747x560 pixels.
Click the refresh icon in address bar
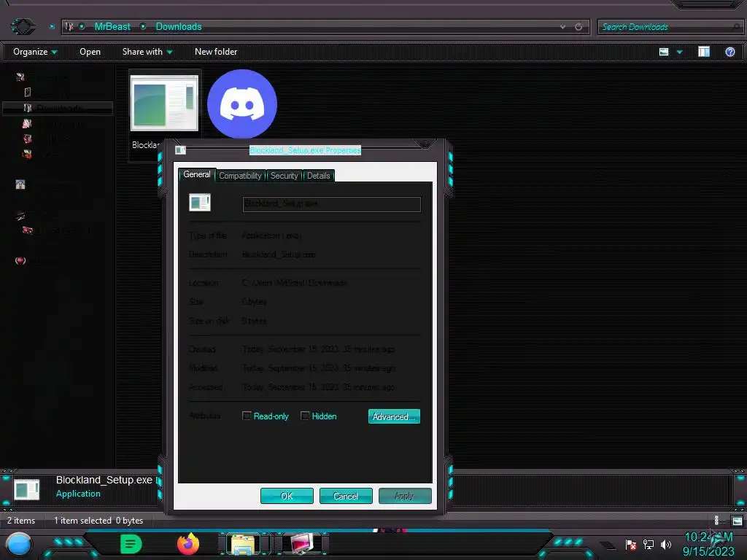(578, 27)
